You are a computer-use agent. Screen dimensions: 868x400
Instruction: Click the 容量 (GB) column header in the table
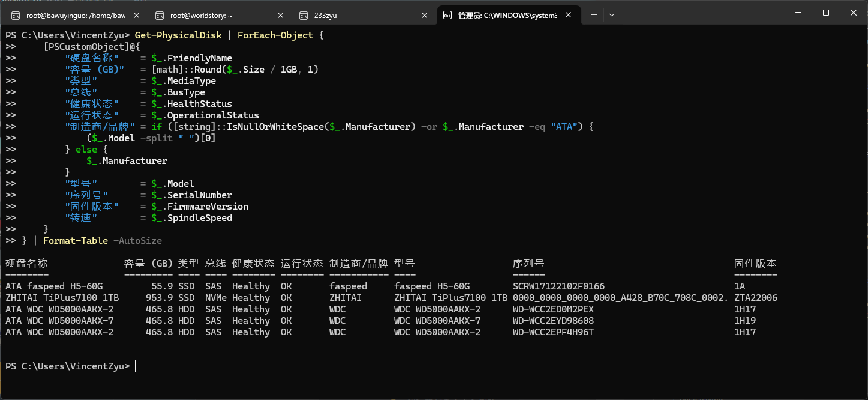[x=149, y=264]
